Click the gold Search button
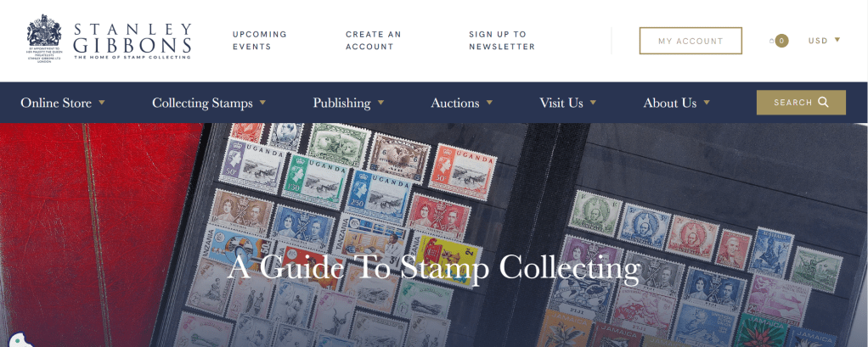The height and width of the screenshot is (347, 868). [801, 102]
